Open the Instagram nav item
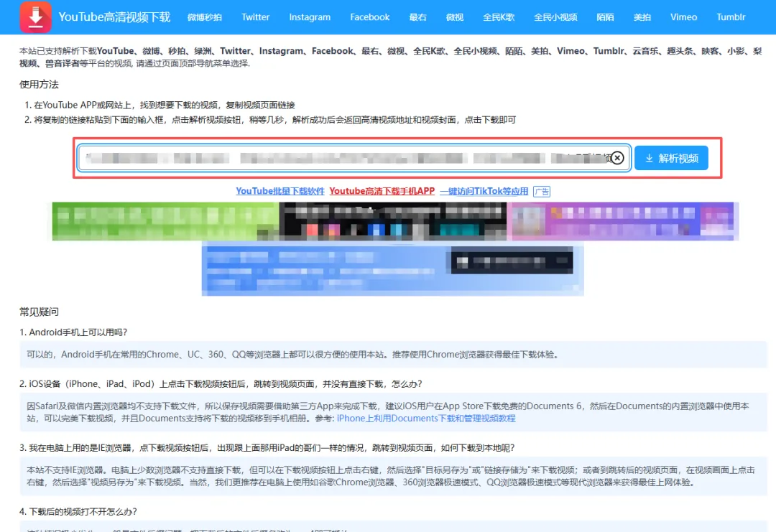 [x=310, y=17]
